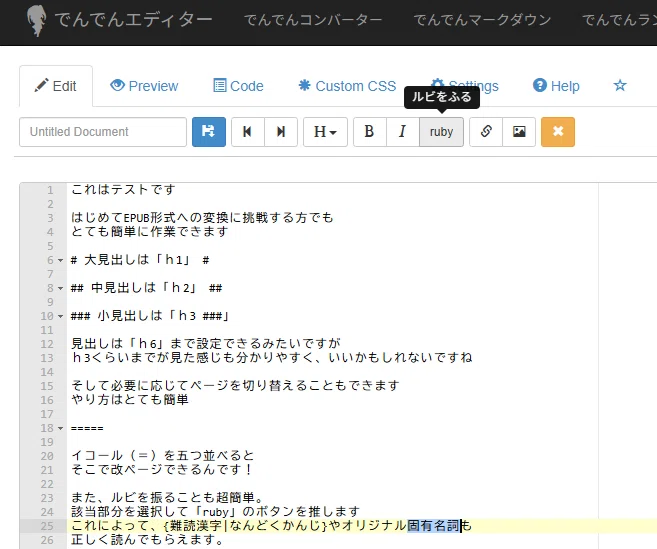Click the text 'そこで改ページできるんです！'
Screen dimensions: 657x549
point(163,470)
